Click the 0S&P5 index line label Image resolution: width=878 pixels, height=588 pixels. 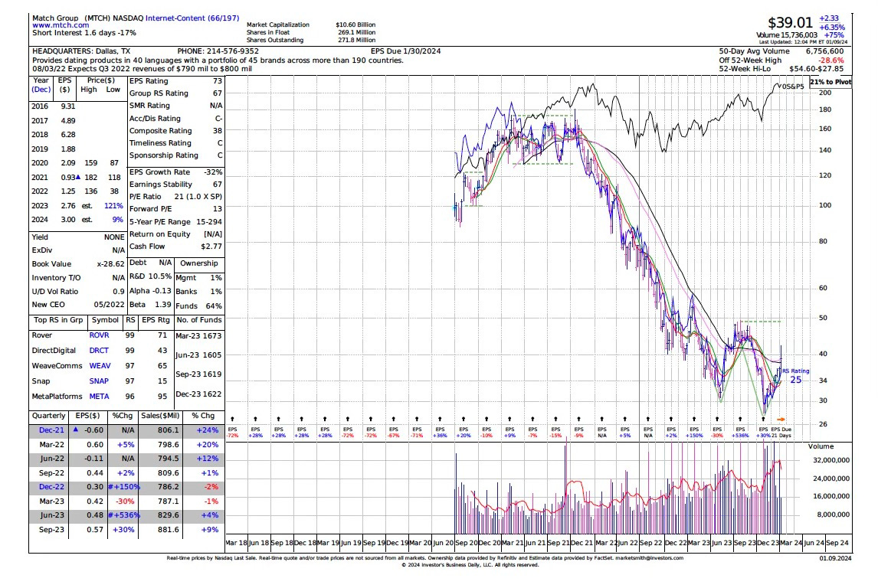coord(793,87)
